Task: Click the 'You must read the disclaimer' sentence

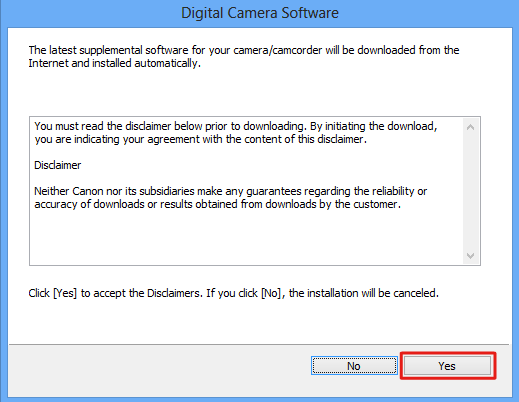Action: (235, 133)
